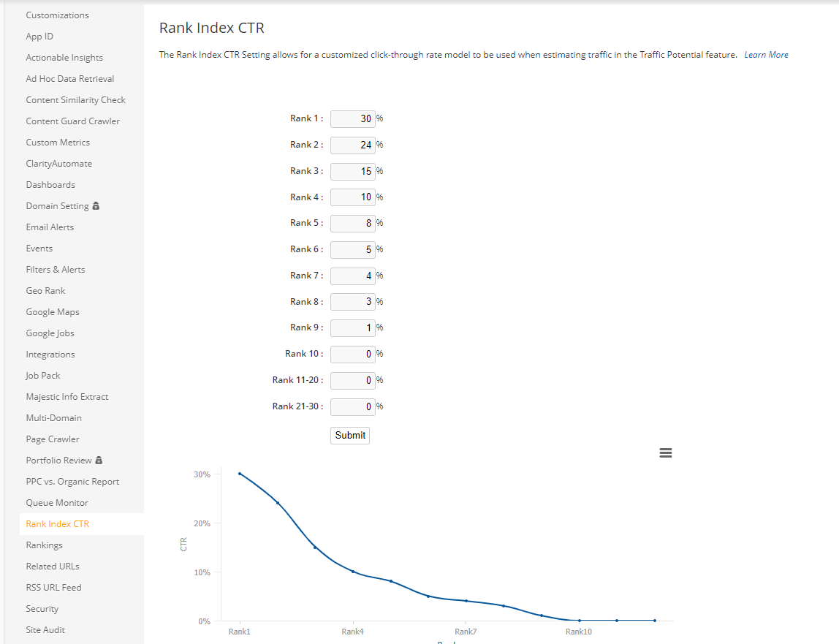
Task: Click the Rank 1 percentage field
Action: (352, 118)
